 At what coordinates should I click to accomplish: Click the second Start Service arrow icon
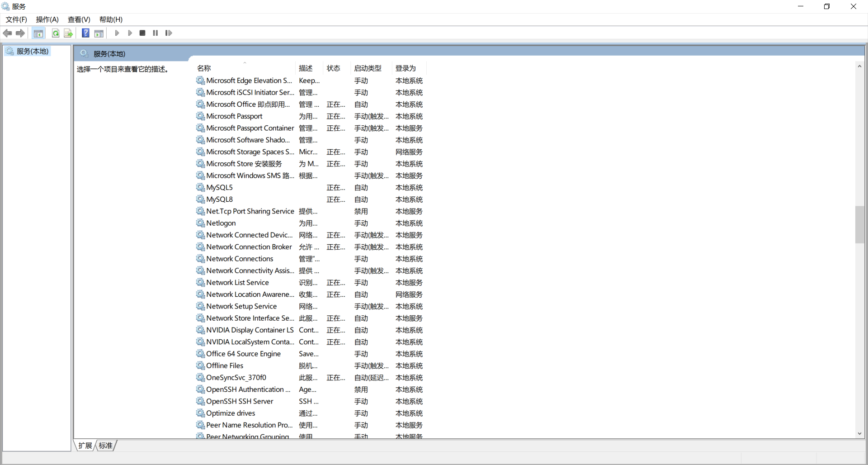[x=130, y=33]
